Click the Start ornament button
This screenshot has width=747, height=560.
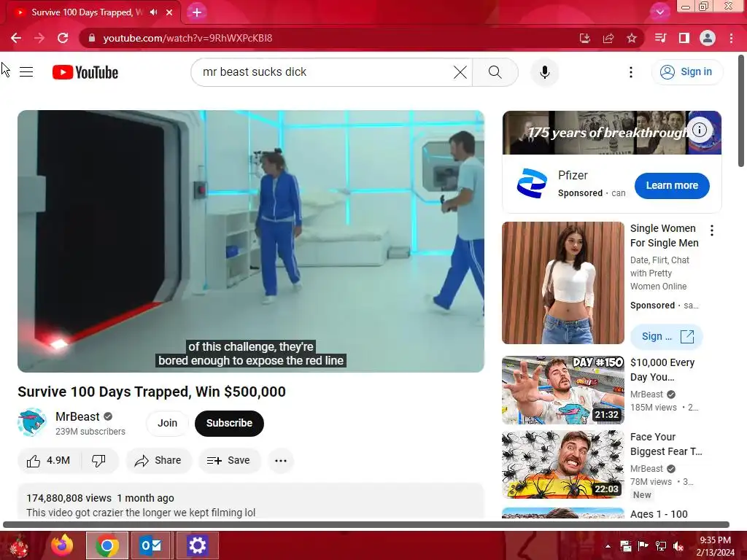19,546
